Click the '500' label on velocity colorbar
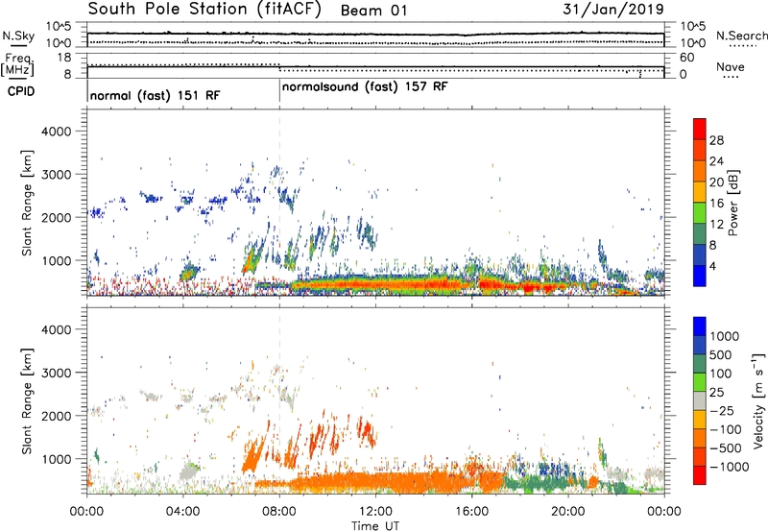Viewport: 768px width, 532px height. click(x=721, y=354)
